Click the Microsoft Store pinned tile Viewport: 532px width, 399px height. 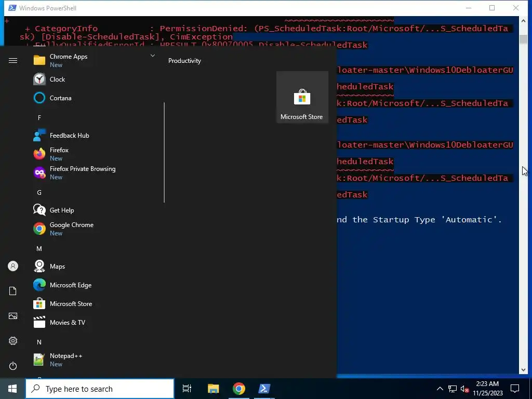302,97
